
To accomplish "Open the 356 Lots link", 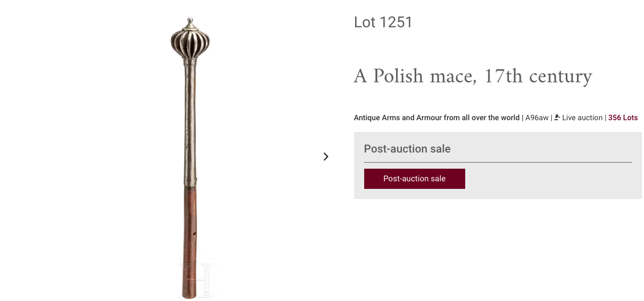I will [623, 118].
